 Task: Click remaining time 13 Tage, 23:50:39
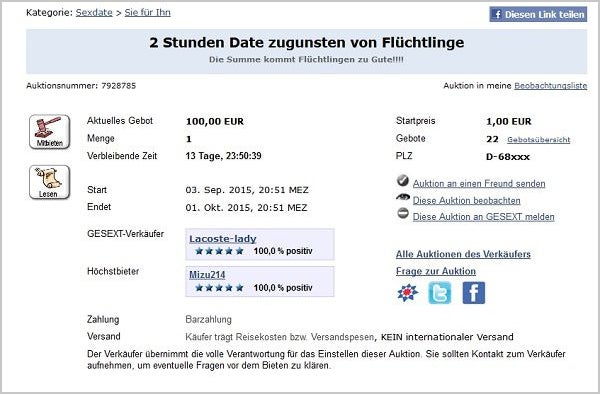[x=223, y=156]
